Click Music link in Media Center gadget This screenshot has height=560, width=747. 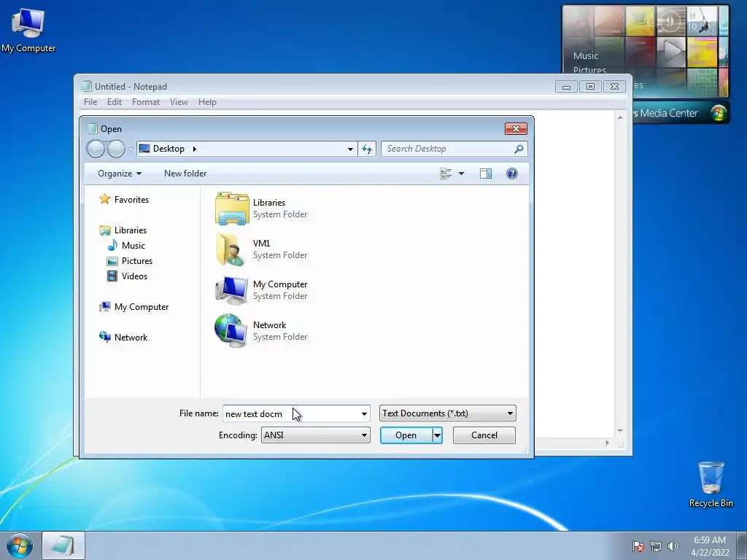(586, 55)
